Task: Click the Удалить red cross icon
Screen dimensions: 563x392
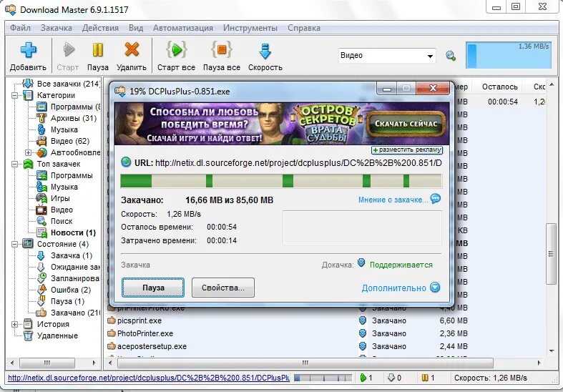Action: pyautogui.click(x=132, y=49)
